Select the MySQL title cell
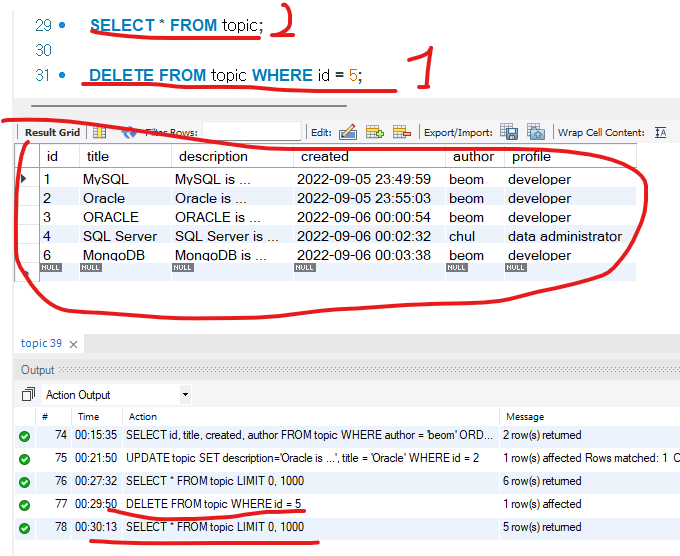The image size is (680, 556). pos(125,179)
